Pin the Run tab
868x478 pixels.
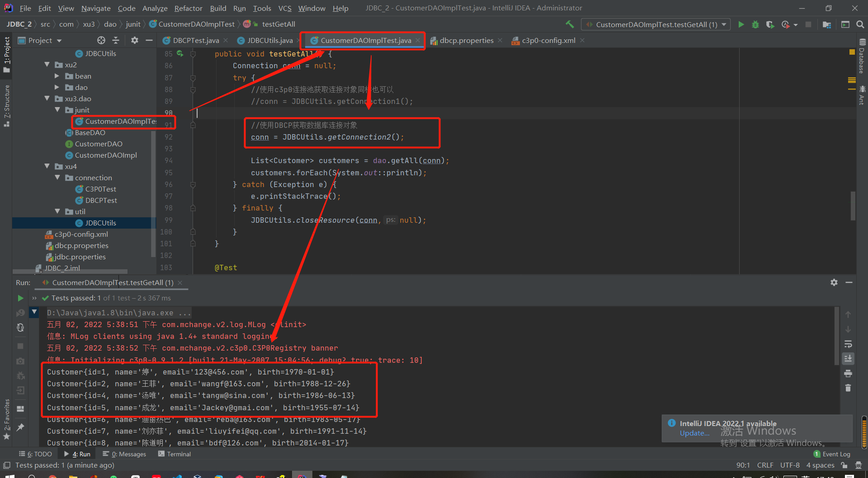point(20,427)
